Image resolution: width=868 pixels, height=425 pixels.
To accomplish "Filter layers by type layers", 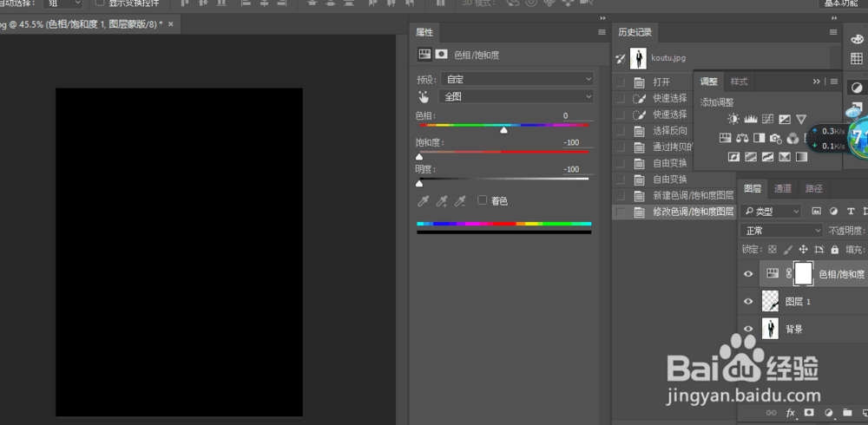I will click(x=851, y=211).
